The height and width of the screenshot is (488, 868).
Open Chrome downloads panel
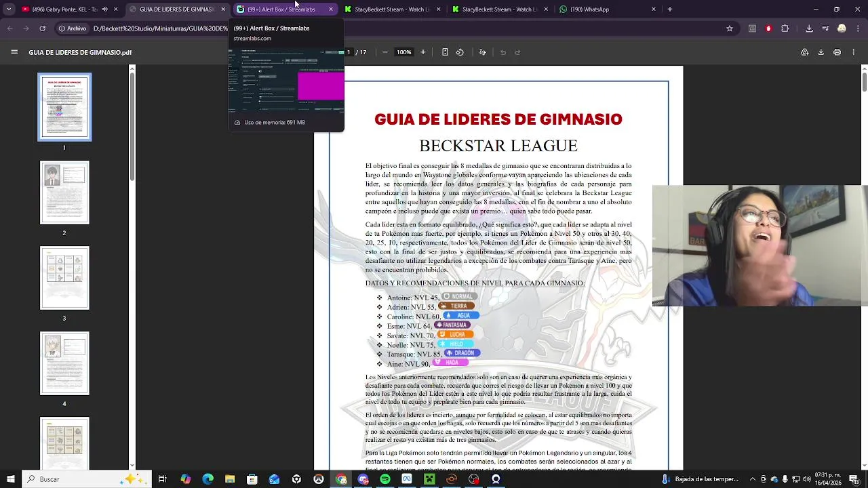point(809,28)
